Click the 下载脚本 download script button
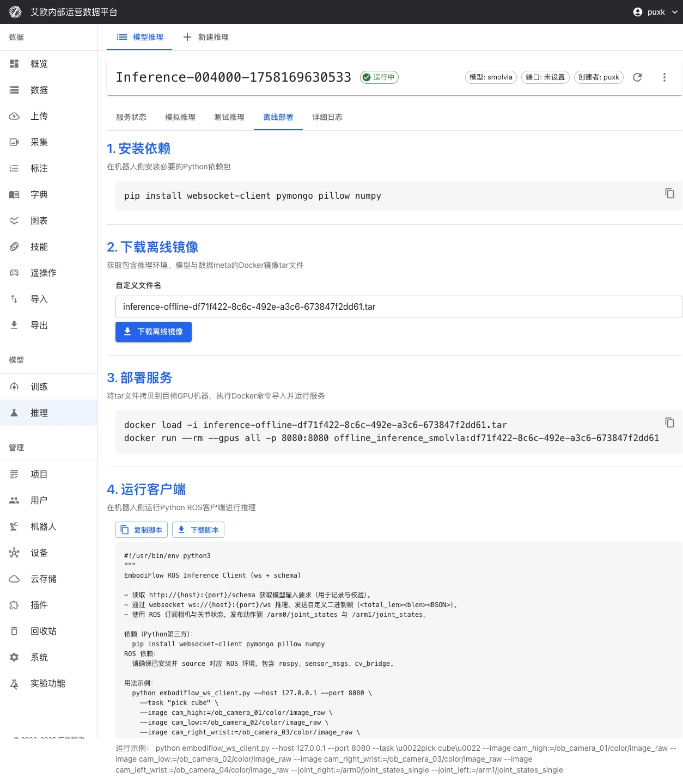The height and width of the screenshot is (784, 683). tap(198, 530)
